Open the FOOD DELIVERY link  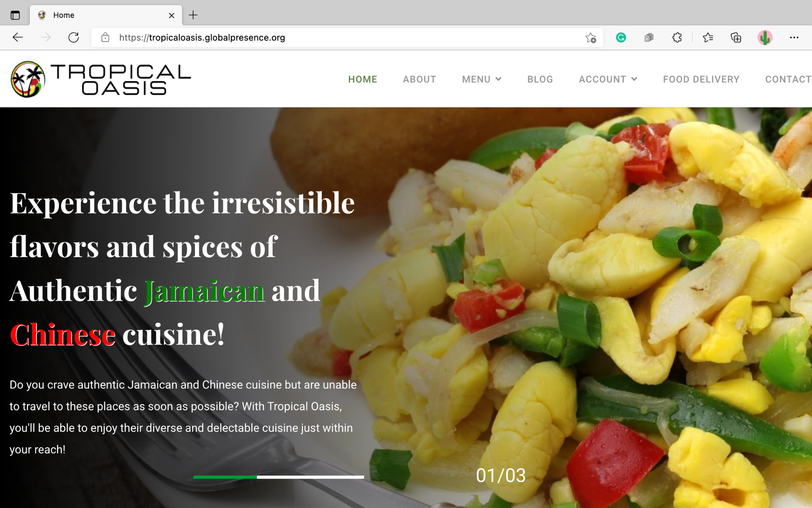coord(701,79)
